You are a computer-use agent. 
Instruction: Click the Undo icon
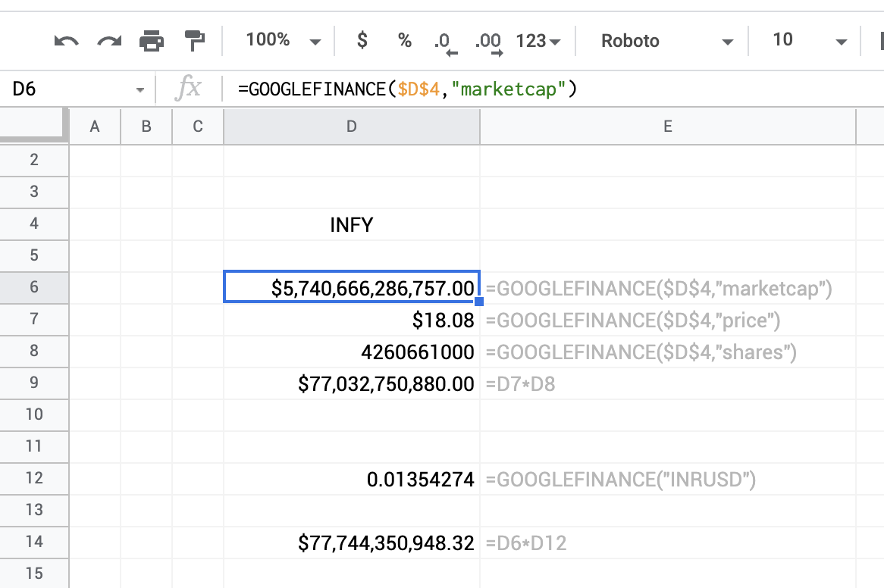(66, 41)
